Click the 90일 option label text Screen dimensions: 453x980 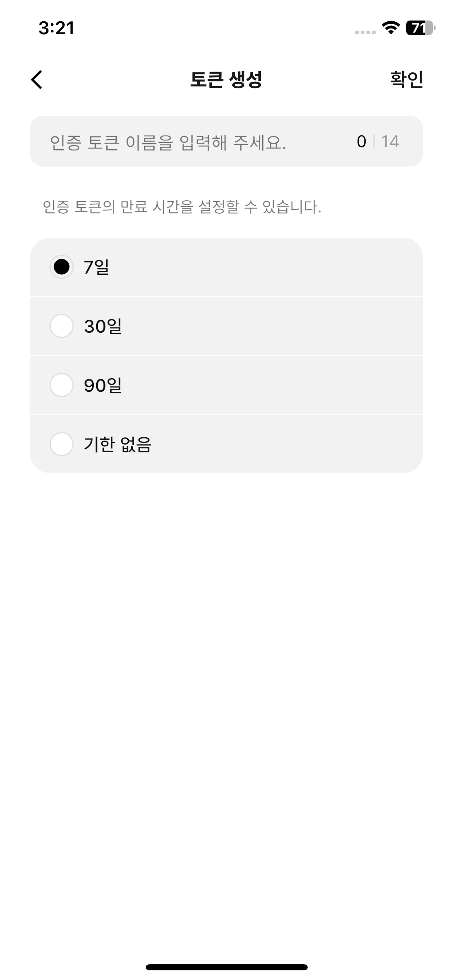[103, 385]
